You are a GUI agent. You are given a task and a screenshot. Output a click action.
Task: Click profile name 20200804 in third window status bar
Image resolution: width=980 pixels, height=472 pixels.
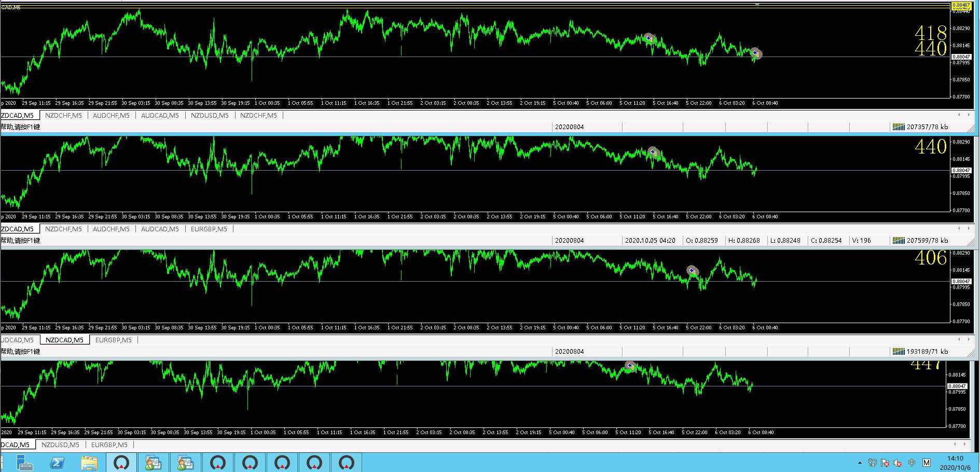(569, 351)
